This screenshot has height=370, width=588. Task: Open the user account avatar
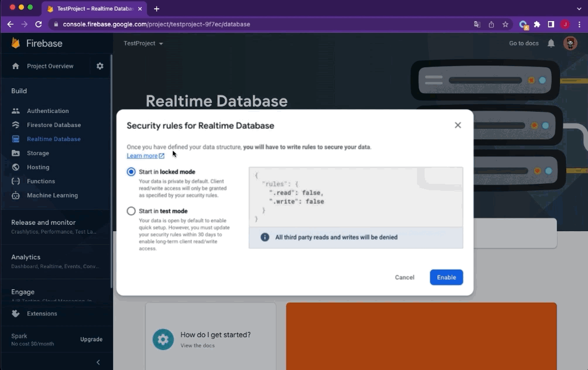pos(570,43)
